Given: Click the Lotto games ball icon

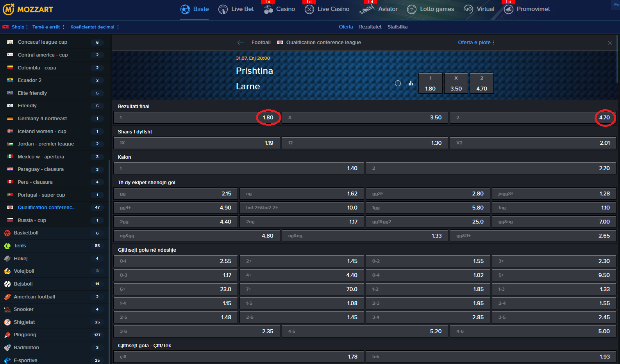Looking at the screenshot, I should point(412,9).
